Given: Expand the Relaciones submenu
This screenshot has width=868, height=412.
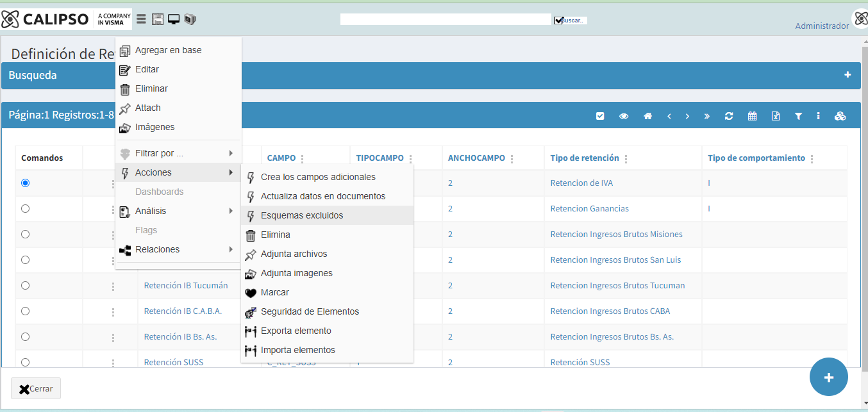Looking at the screenshot, I should (x=178, y=249).
